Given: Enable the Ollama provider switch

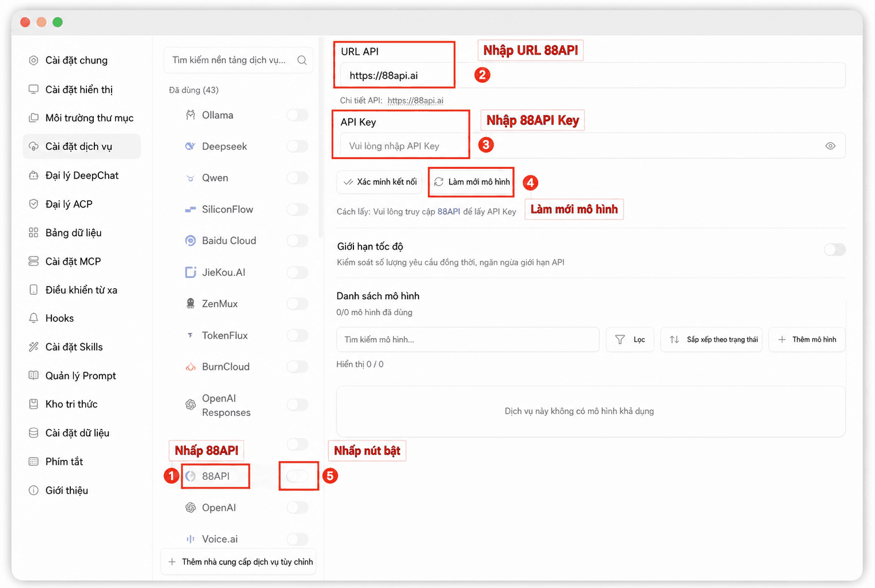Looking at the screenshot, I should coord(297,115).
